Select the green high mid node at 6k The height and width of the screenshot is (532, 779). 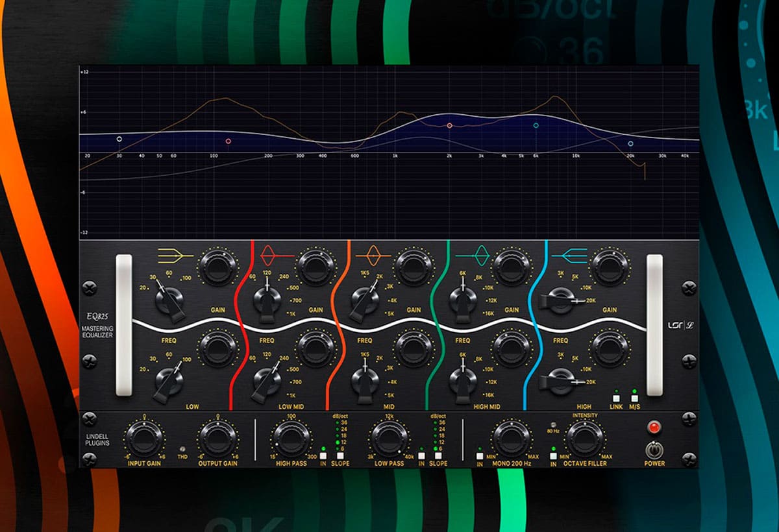click(536, 125)
